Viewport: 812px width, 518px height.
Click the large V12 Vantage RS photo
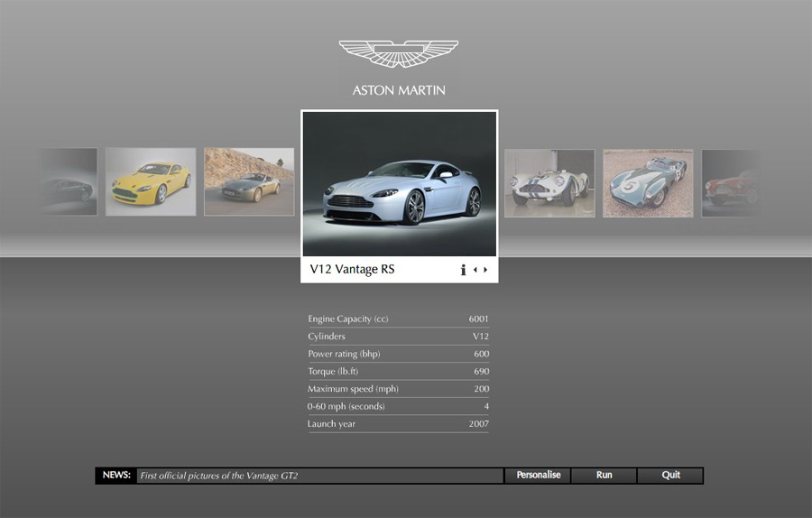click(x=399, y=184)
